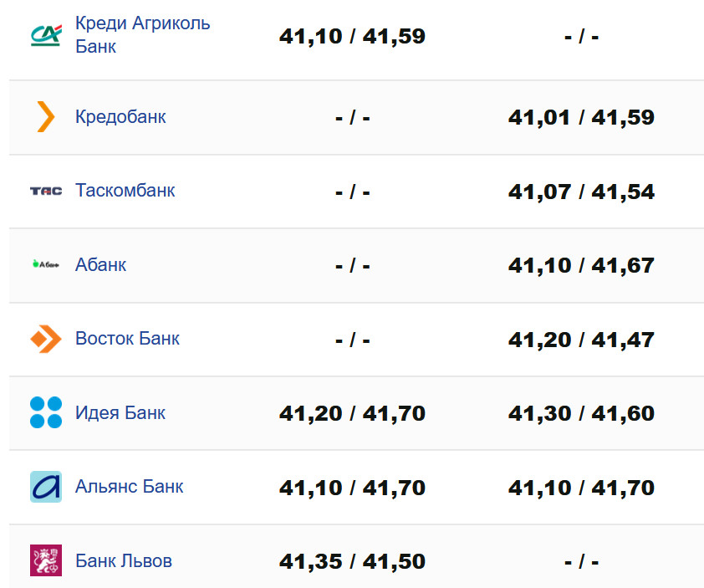Image resolution: width=704 pixels, height=588 pixels.
Task: Click the orange Кредобанк chevron logo
Action: click(46, 117)
